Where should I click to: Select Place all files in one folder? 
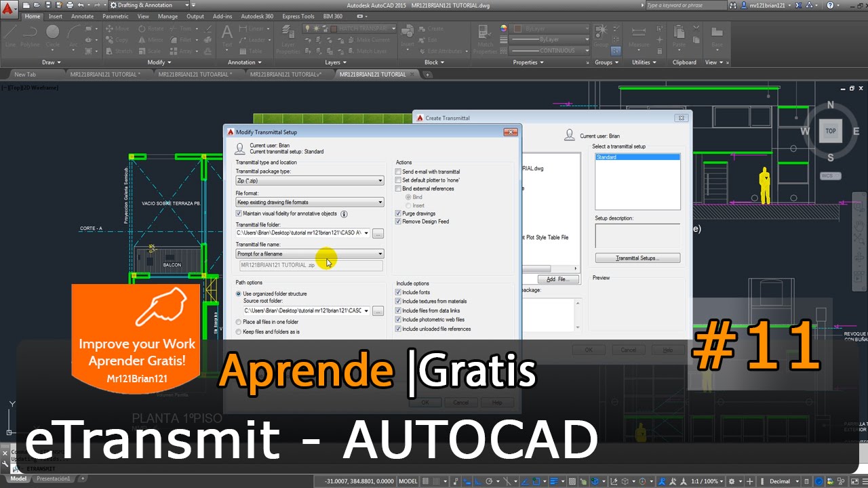pyautogui.click(x=239, y=322)
